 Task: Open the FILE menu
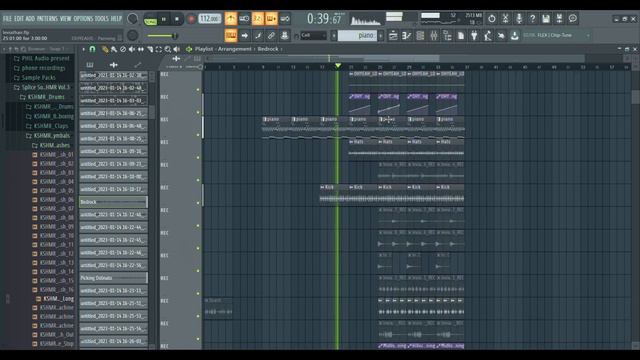tap(7, 19)
